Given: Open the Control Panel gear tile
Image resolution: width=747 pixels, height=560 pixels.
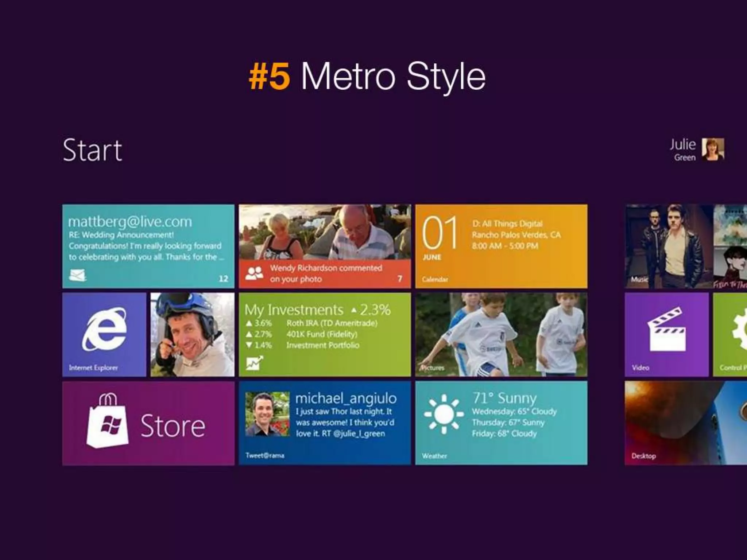Looking at the screenshot, I should 731,334.
